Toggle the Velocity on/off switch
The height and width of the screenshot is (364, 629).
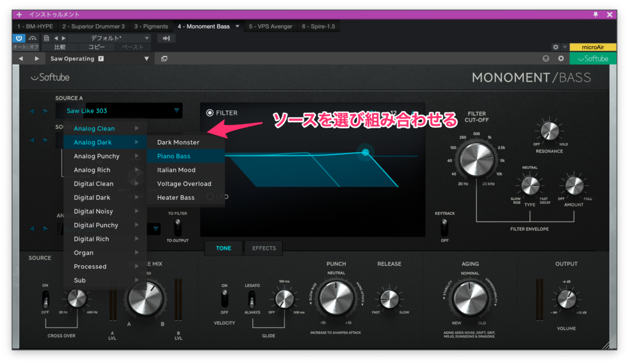pyautogui.click(x=224, y=299)
